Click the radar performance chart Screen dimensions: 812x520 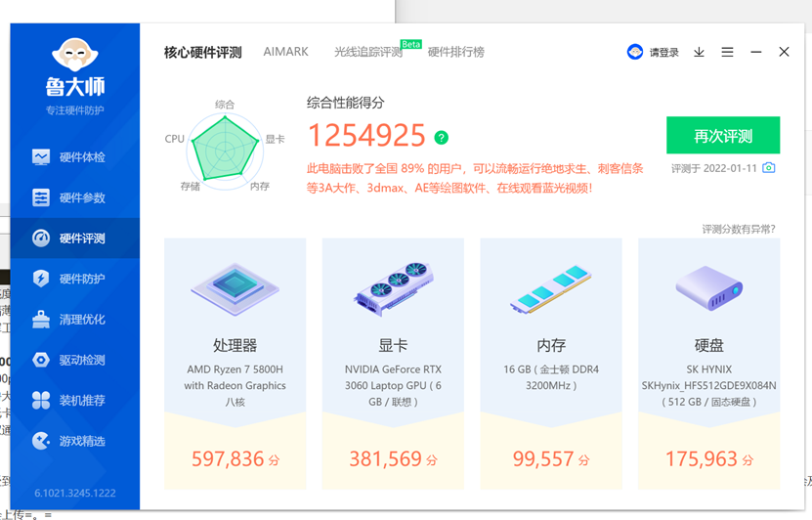point(225,150)
